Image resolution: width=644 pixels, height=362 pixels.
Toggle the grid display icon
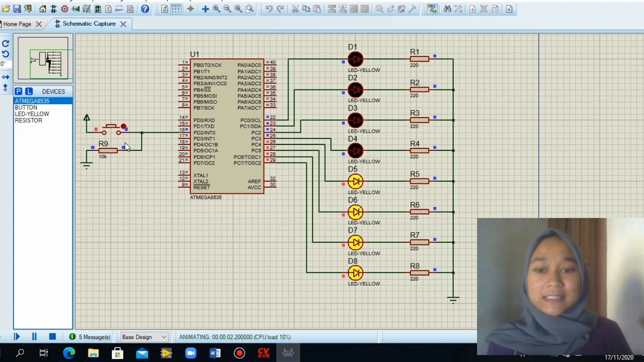coord(176,9)
